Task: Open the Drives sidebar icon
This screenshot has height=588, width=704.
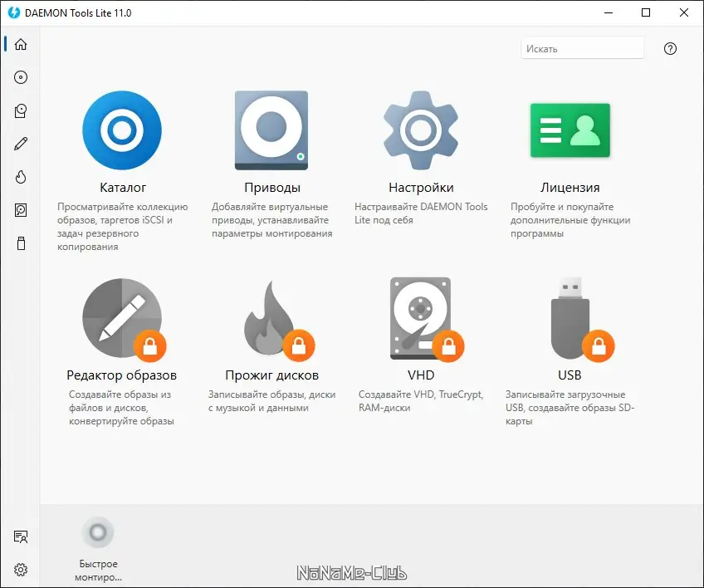Action: pyautogui.click(x=21, y=110)
